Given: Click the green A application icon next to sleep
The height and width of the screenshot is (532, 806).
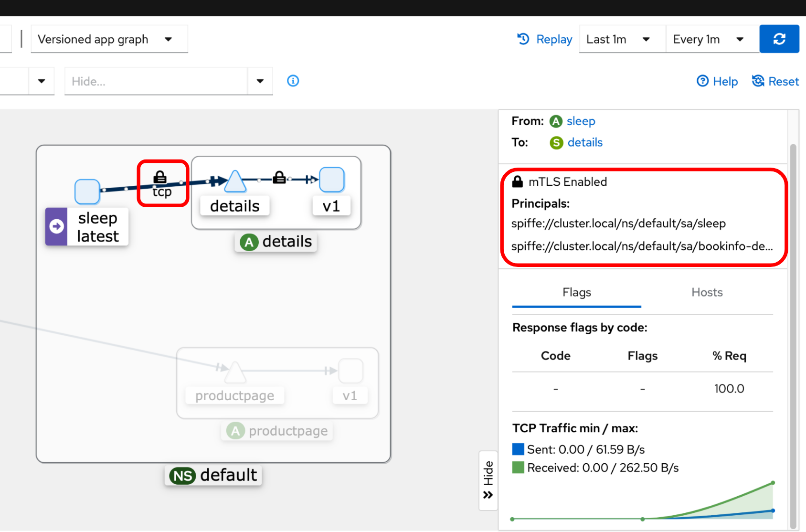Looking at the screenshot, I should click(x=555, y=121).
